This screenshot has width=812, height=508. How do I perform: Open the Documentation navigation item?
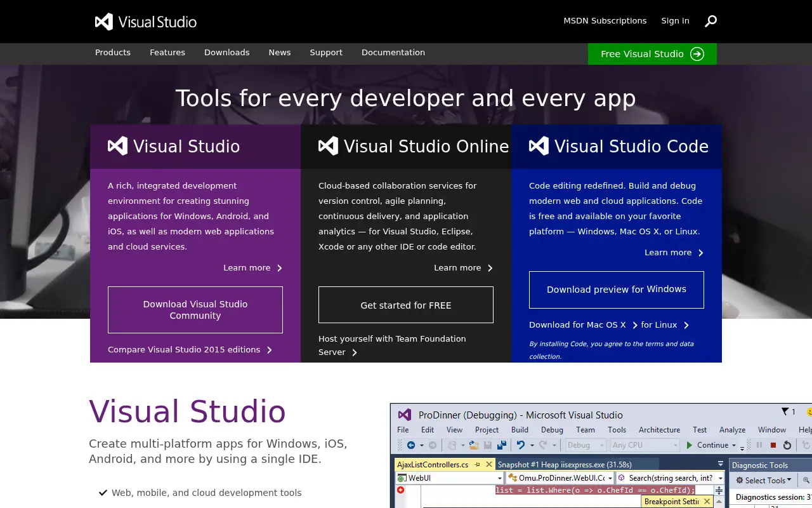click(393, 53)
